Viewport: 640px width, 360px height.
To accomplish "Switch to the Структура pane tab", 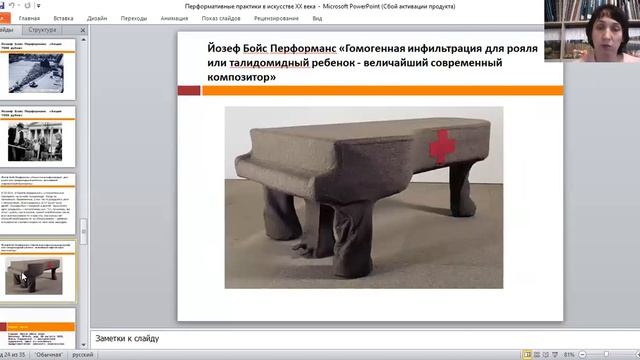I will 42,30.
